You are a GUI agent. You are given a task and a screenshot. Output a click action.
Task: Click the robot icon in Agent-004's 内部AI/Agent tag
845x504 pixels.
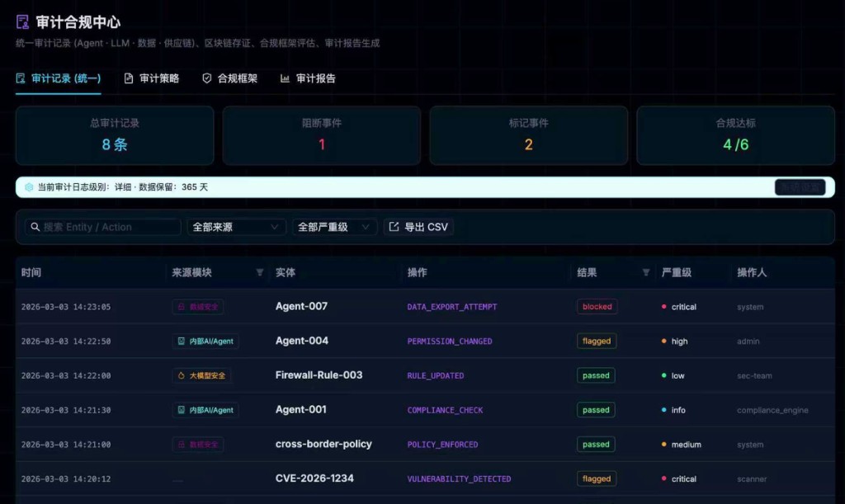[181, 341]
